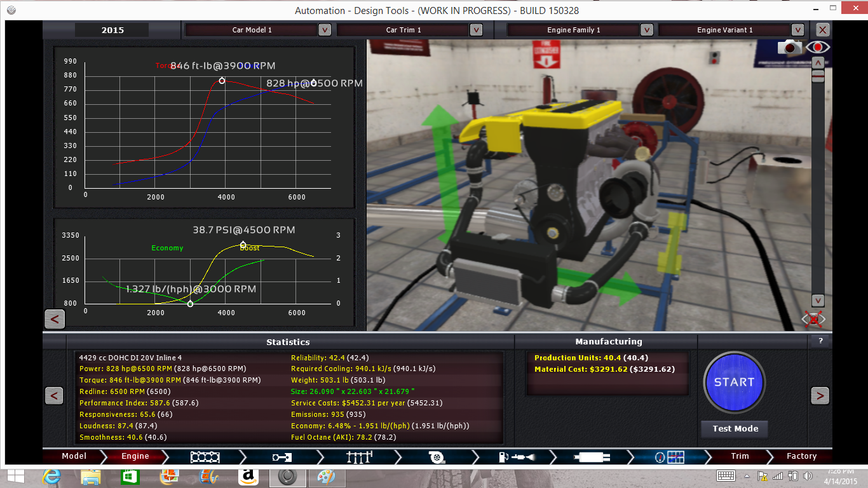
Task: Click the Torque 846 ft-lb statistic
Action: click(x=170, y=380)
